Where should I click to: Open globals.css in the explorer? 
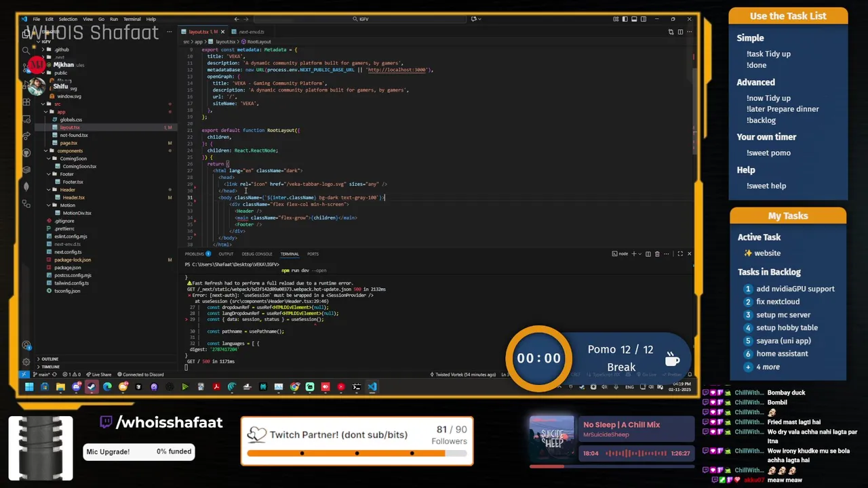pos(71,119)
